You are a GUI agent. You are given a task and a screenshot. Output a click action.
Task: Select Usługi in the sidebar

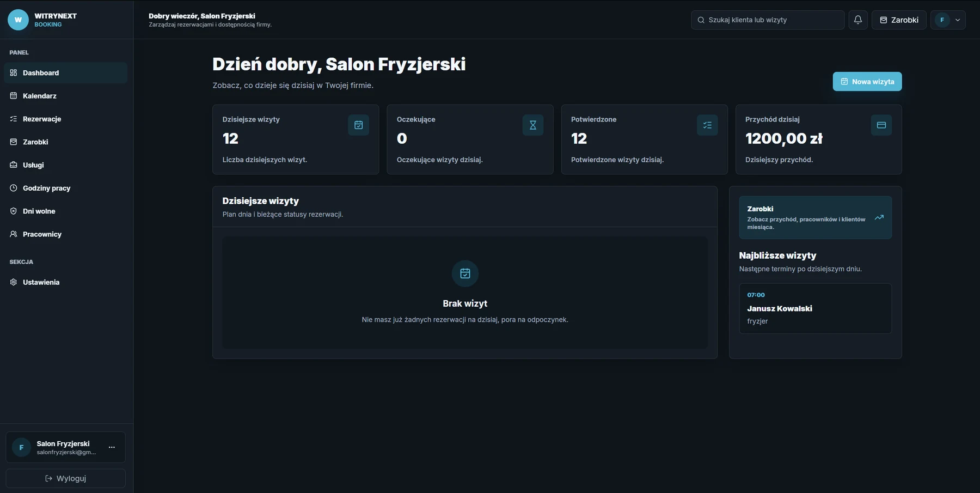pyautogui.click(x=65, y=165)
